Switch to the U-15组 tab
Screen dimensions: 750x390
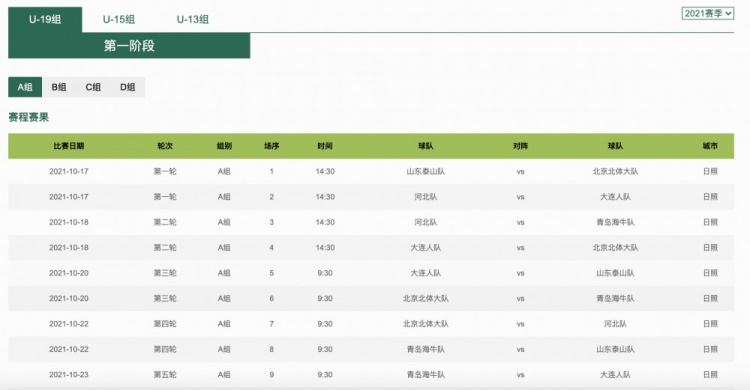point(119,20)
